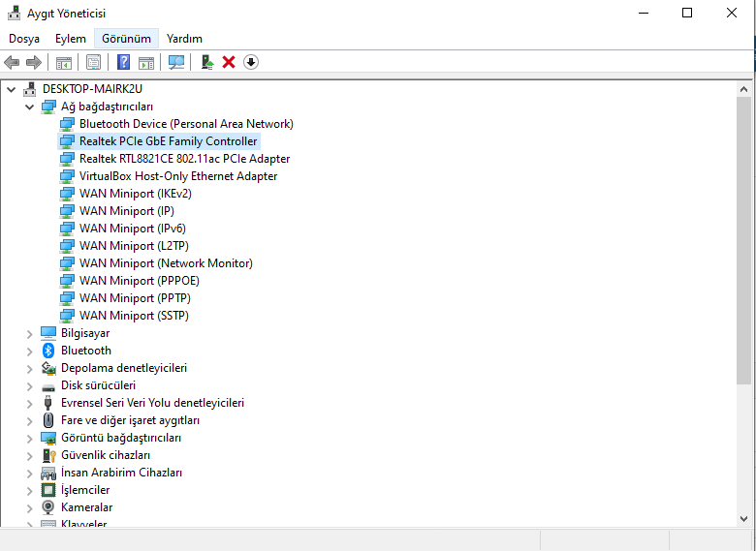Select WAN Miniport (Network Monitor)
The image size is (756, 551).
point(166,263)
